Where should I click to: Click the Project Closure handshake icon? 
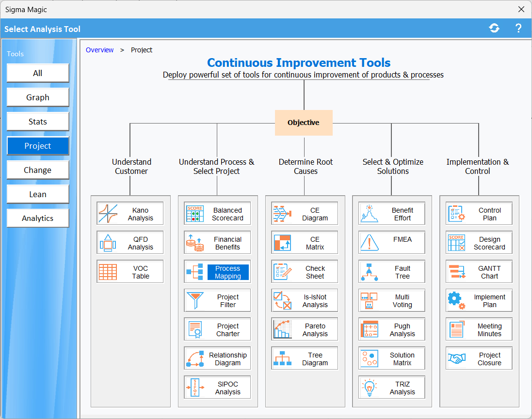point(457,358)
